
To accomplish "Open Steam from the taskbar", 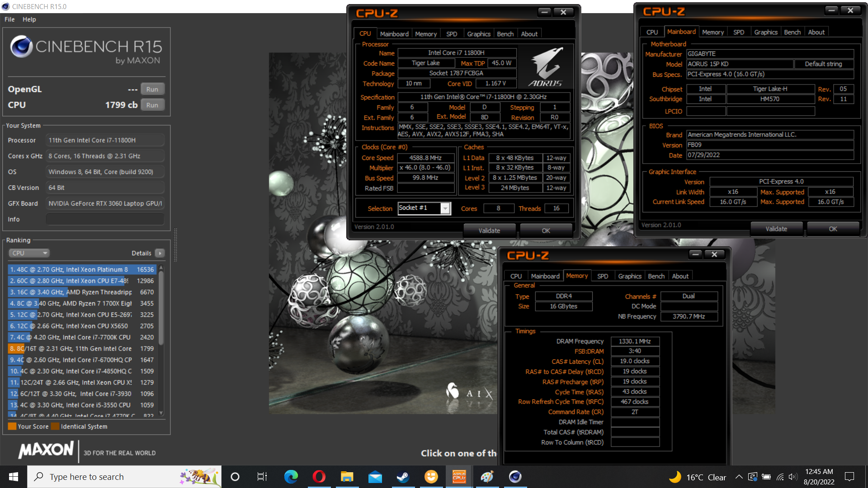I will [403, 477].
